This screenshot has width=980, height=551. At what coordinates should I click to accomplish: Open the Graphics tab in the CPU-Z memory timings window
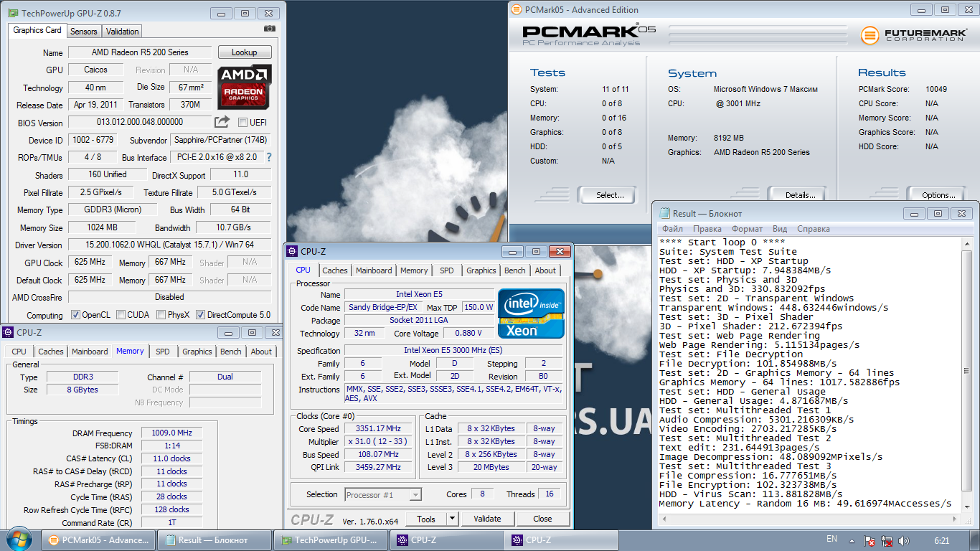click(197, 352)
